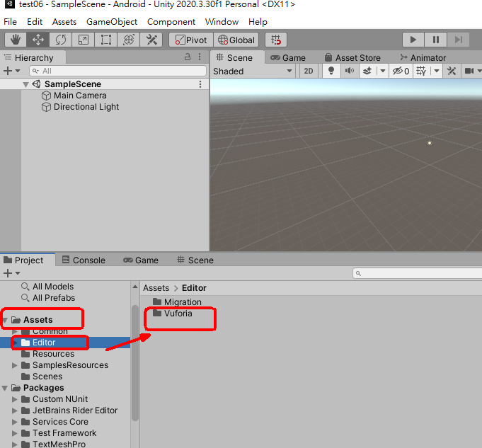Open the Shaded draw mode dropdown
This screenshot has height=448, width=482.
[253, 71]
